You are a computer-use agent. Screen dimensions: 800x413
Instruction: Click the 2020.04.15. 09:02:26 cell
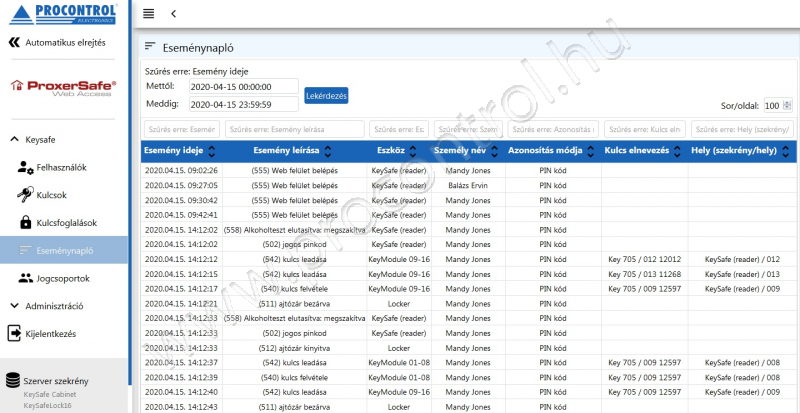coord(181,171)
